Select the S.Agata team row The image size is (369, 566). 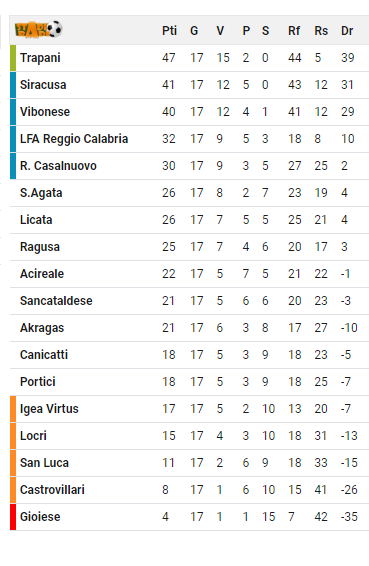[x=189, y=193]
